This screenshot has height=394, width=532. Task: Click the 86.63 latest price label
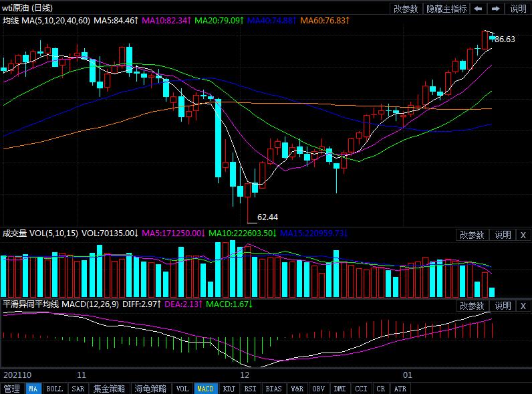click(505, 39)
